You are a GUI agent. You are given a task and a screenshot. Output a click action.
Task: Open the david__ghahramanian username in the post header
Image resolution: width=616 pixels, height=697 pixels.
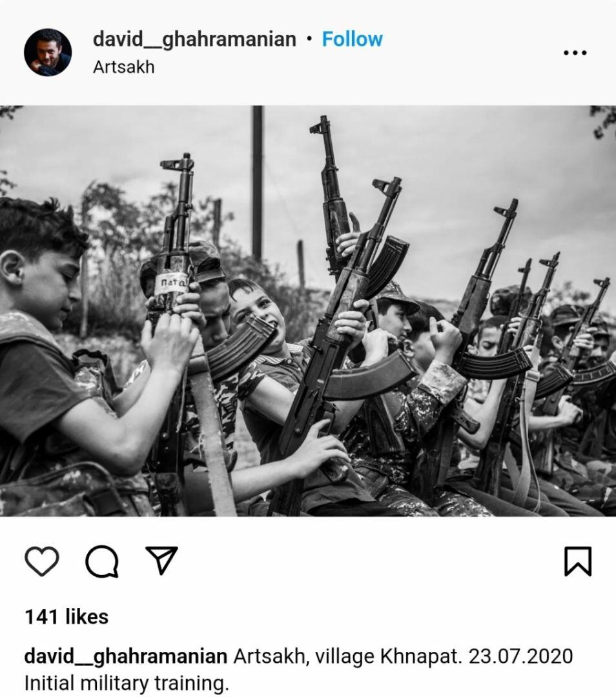click(194, 39)
